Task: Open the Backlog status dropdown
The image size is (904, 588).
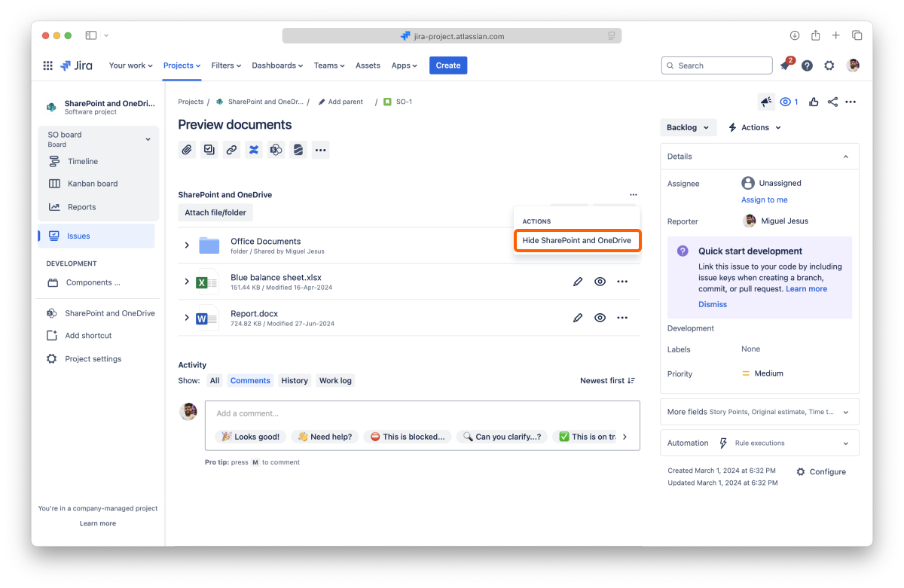Action: coord(688,128)
